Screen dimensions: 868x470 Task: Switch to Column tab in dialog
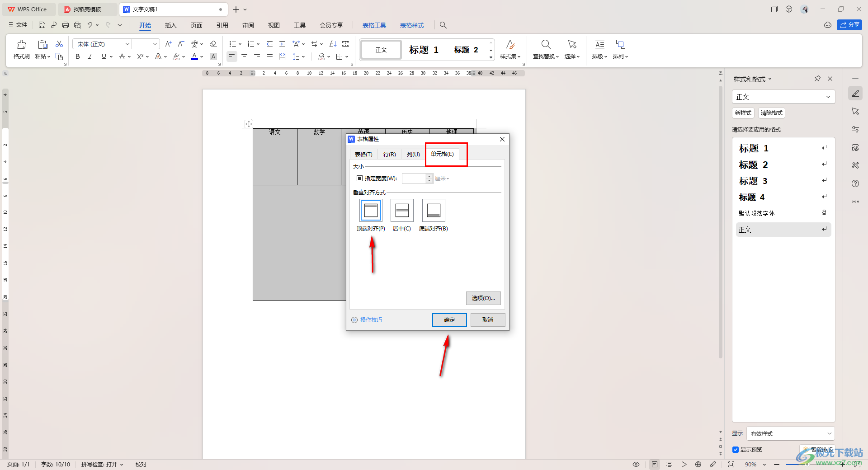click(x=413, y=155)
